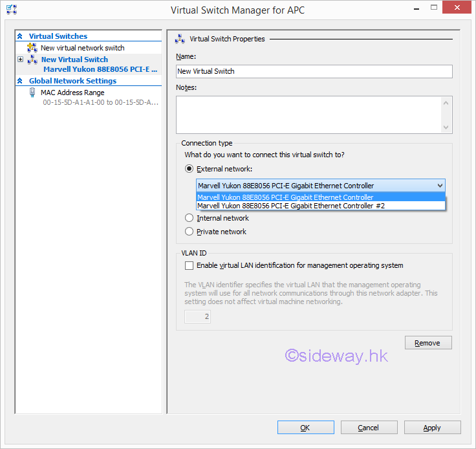This screenshot has height=449, width=476.
Task: Select the Internal network radio button
Action: [189, 218]
